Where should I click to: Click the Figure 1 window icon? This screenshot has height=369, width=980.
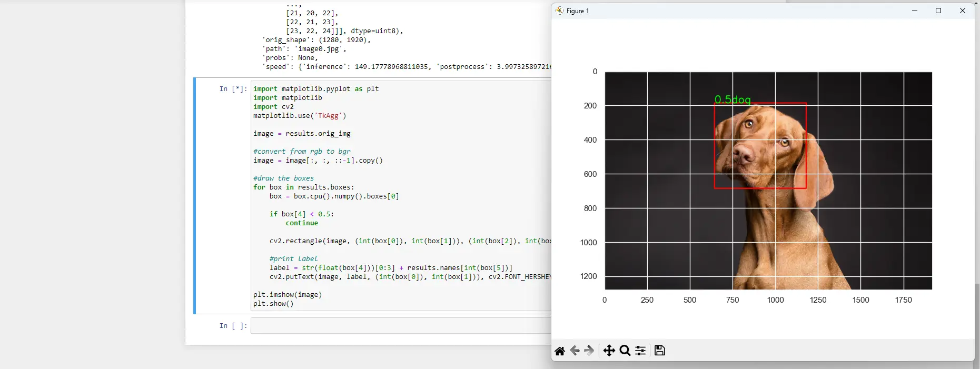click(x=559, y=11)
